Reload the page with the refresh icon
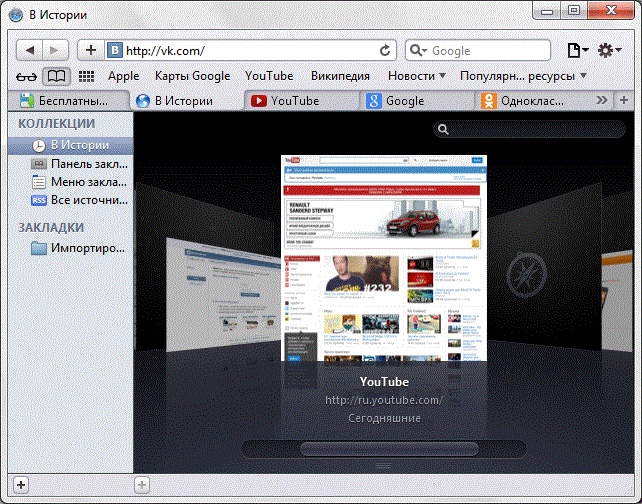The image size is (642, 504). coord(384,50)
